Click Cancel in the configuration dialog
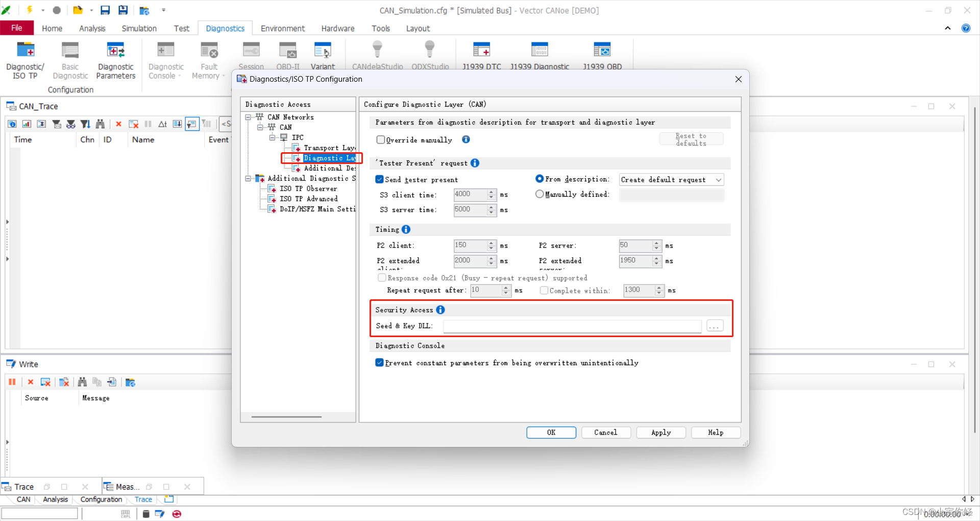 (606, 433)
